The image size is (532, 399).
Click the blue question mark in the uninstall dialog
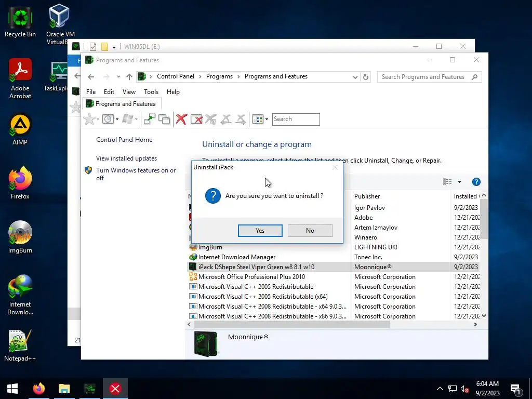click(213, 196)
